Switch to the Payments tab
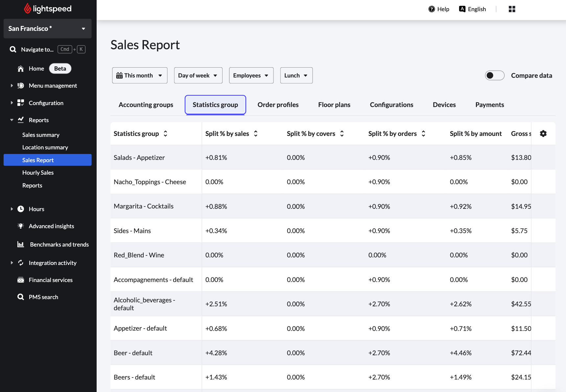Screen dimensions: 566x392 click(x=489, y=105)
